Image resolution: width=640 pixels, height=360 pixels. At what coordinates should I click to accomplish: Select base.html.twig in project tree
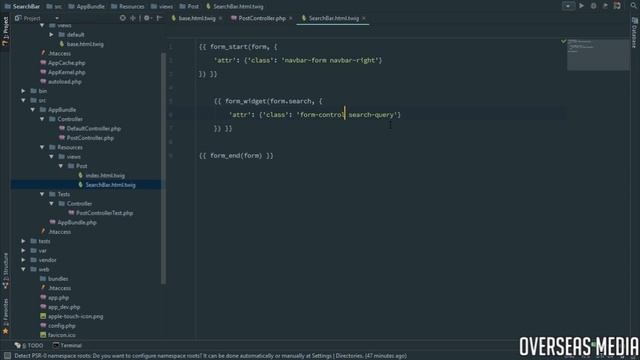(81, 44)
